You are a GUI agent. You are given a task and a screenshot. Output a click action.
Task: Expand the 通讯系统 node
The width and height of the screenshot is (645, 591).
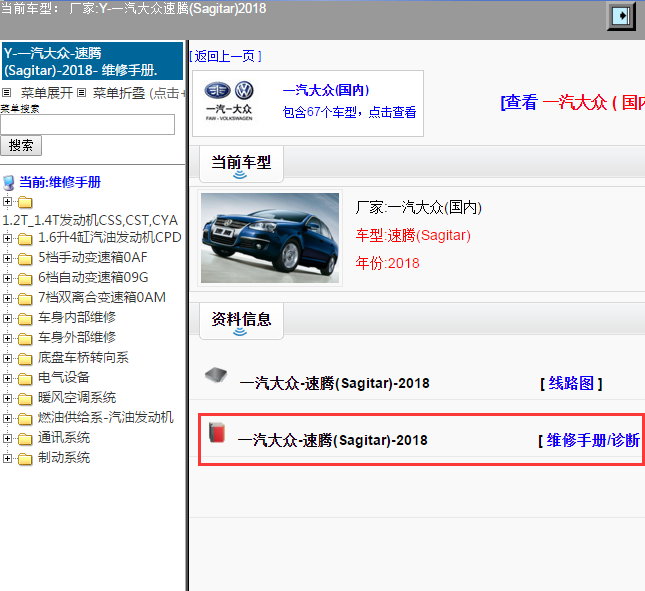click(7, 438)
